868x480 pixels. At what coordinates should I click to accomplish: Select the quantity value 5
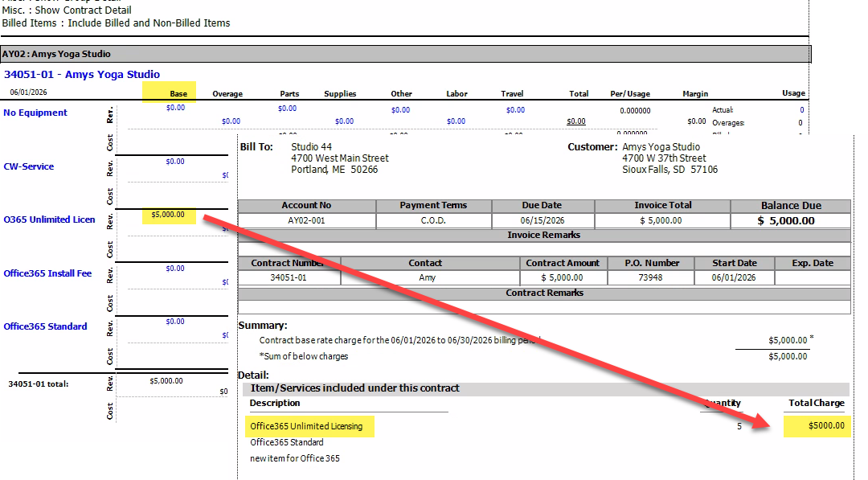click(x=739, y=426)
